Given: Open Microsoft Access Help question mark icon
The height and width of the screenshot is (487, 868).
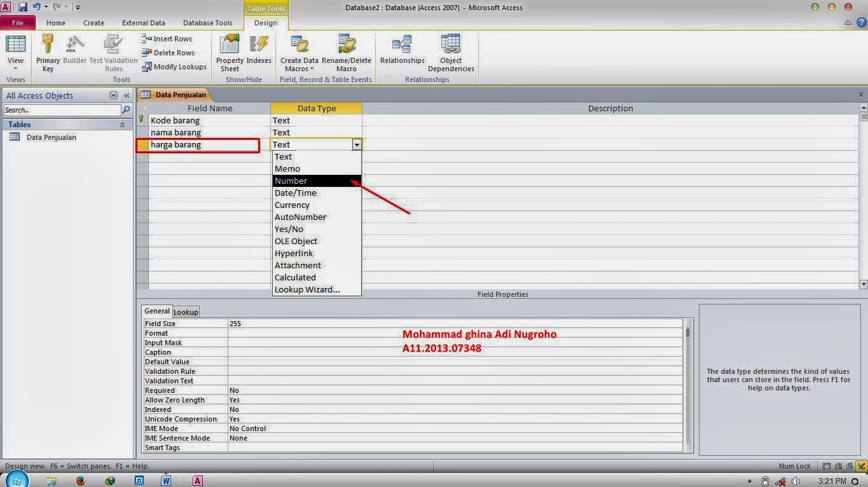Looking at the screenshot, I should pyautogui.click(x=861, y=23).
